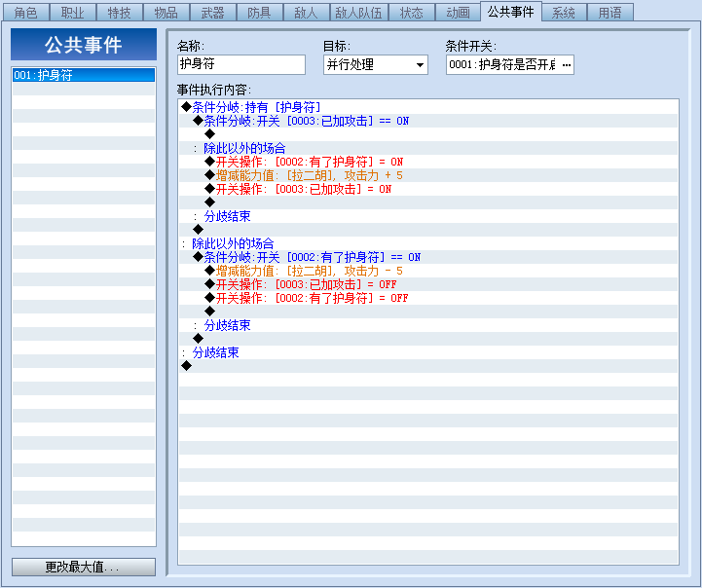Select 条件分歧:开关 [0002:有了护身符] == ON
Image resolution: width=702 pixels, height=588 pixels.
[428, 257]
